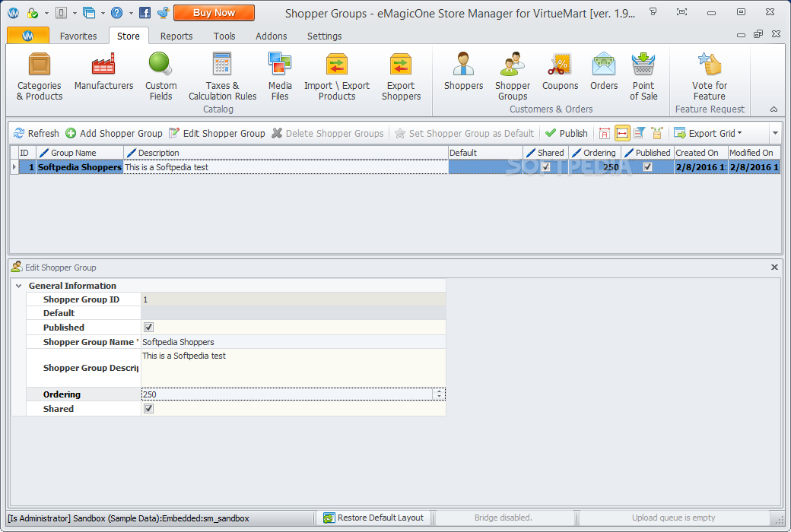Screen dimensions: 791x532
Task: Click the help question mark icon
Action: (x=116, y=13)
